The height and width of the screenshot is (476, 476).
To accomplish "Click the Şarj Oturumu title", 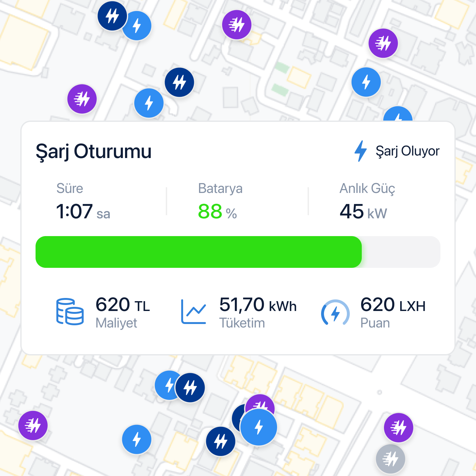I will [x=94, y=152].
